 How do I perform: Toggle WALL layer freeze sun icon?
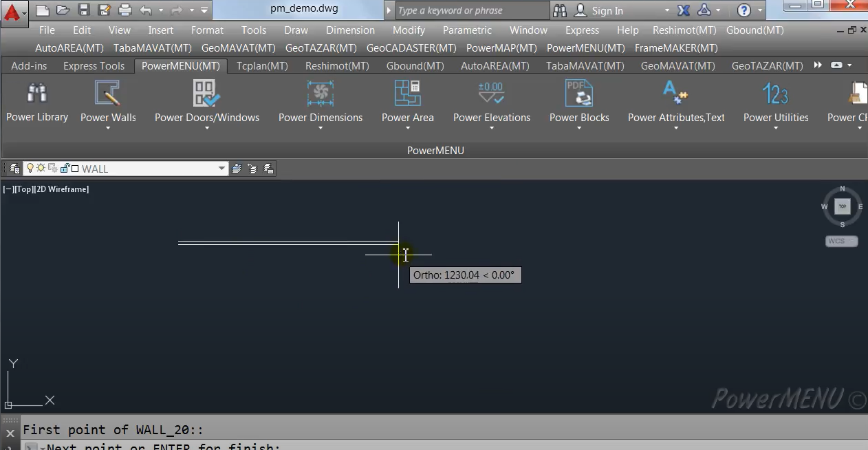point(41,168)
